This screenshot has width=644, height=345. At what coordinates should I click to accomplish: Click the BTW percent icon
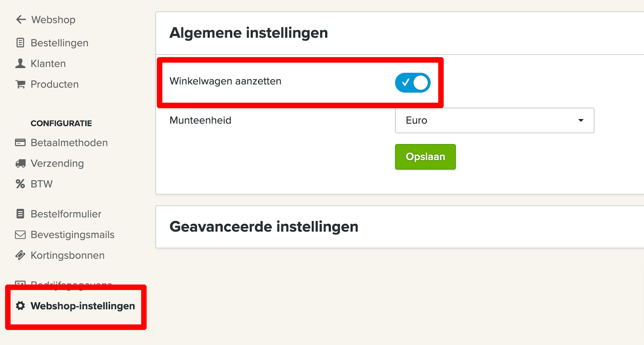(x=20, y=184)
